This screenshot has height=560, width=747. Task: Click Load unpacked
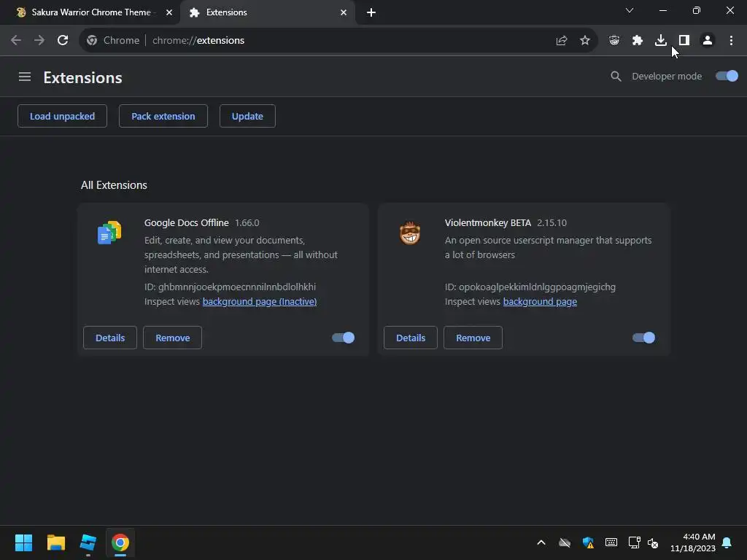tap(63, 116)
